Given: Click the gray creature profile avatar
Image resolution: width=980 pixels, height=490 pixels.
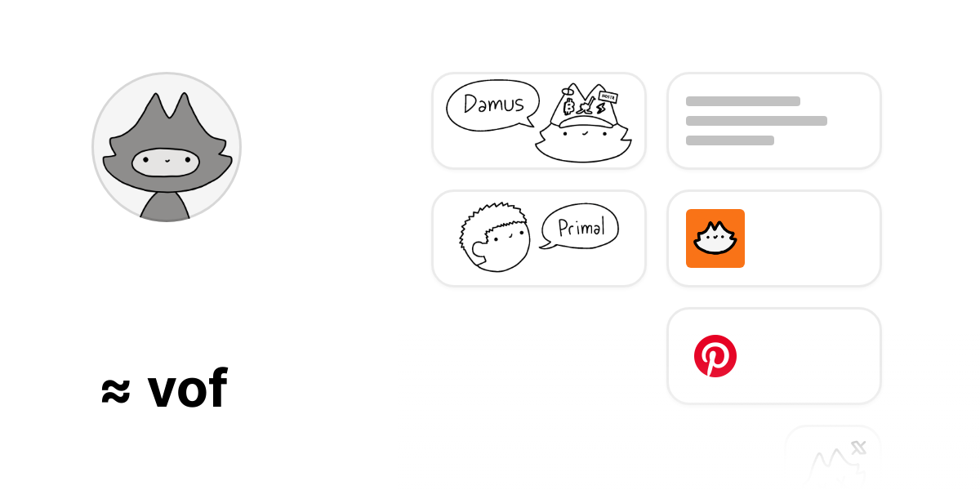Looking at the screenshot, I should [x=167, y=147].
